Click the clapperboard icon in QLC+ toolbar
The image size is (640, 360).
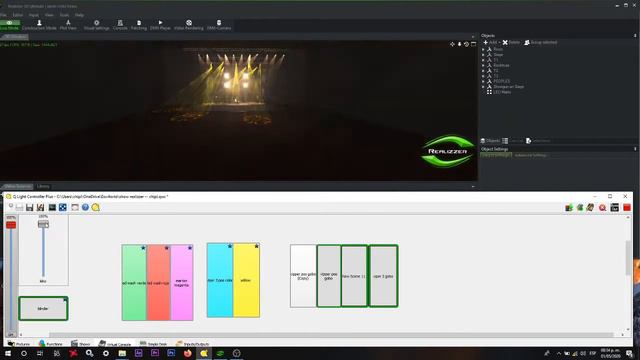click(x=615, y=208)
